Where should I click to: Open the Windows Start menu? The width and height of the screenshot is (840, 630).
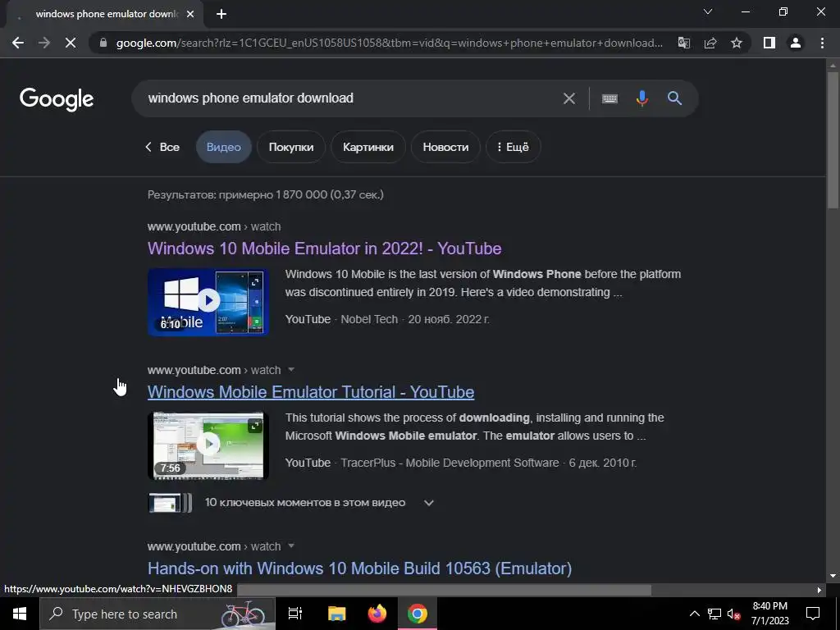(20, 614)
